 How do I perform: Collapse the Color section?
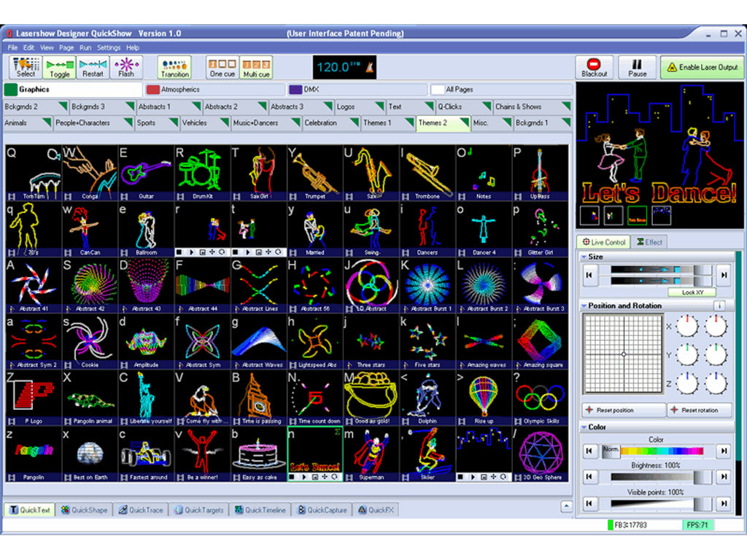pyautogui.click(x=584, y=427)
